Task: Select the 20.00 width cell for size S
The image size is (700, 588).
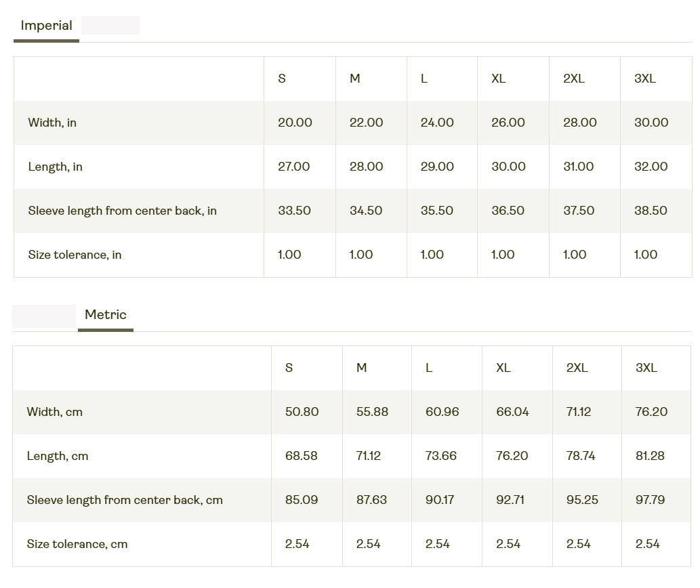Action: [x=295, y=123]
